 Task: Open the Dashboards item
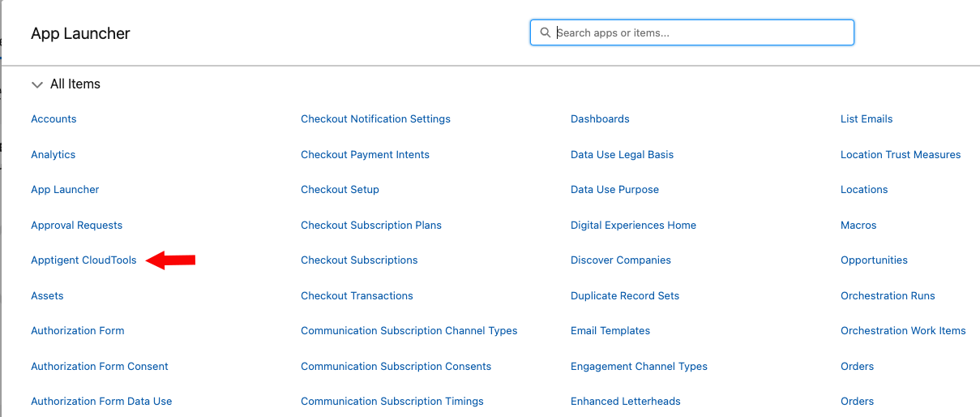click(x=600, y=119)
